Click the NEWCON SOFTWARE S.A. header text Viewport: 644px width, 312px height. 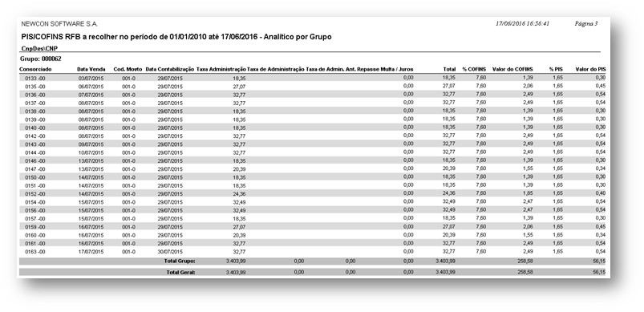tap(59, 24)
